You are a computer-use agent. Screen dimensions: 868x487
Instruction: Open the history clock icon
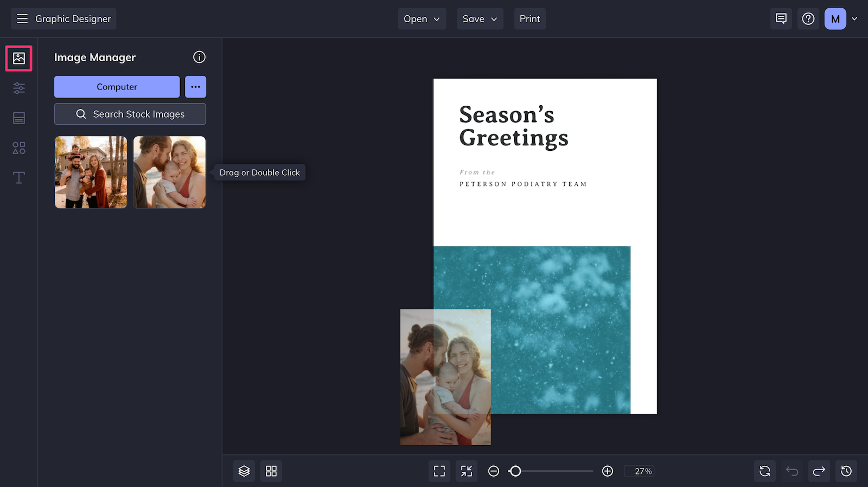point(846,471)
